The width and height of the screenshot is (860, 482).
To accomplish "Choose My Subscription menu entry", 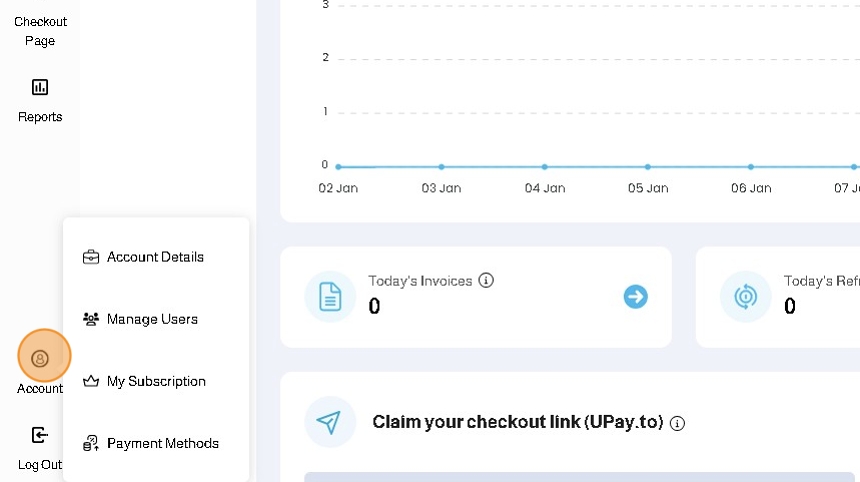I will click(x=156, y=381).
